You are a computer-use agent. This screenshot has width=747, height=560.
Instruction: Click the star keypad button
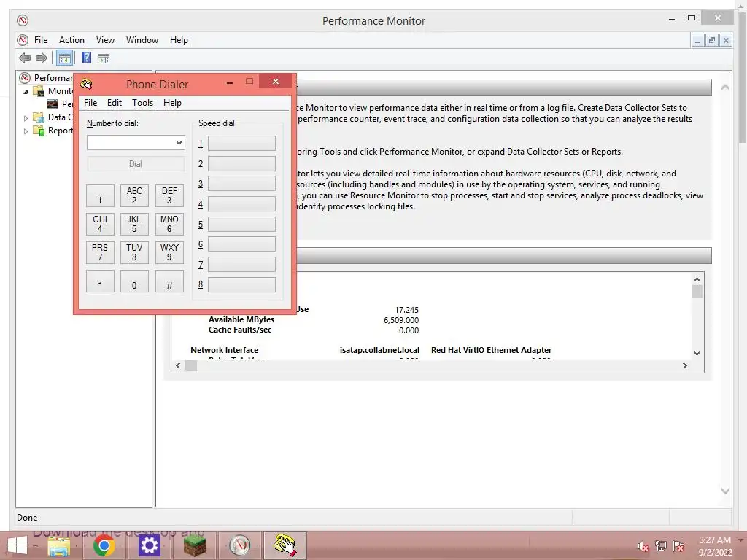(x=100, y=281)
